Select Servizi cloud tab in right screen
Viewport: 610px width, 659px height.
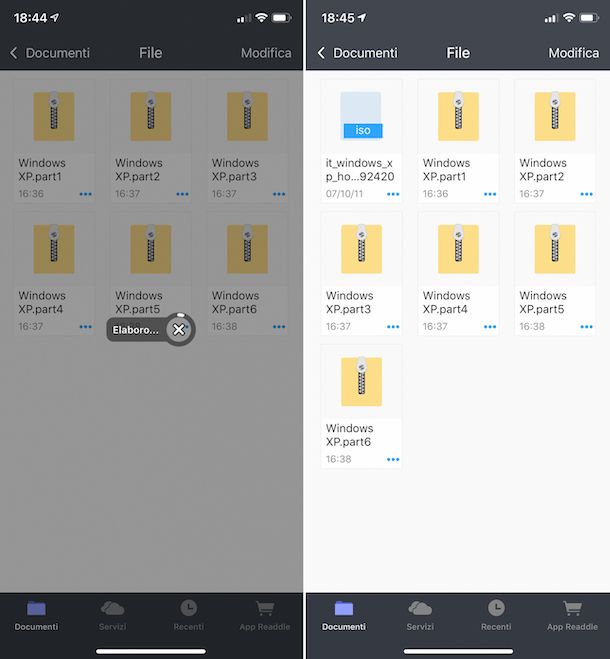[420, 616]
